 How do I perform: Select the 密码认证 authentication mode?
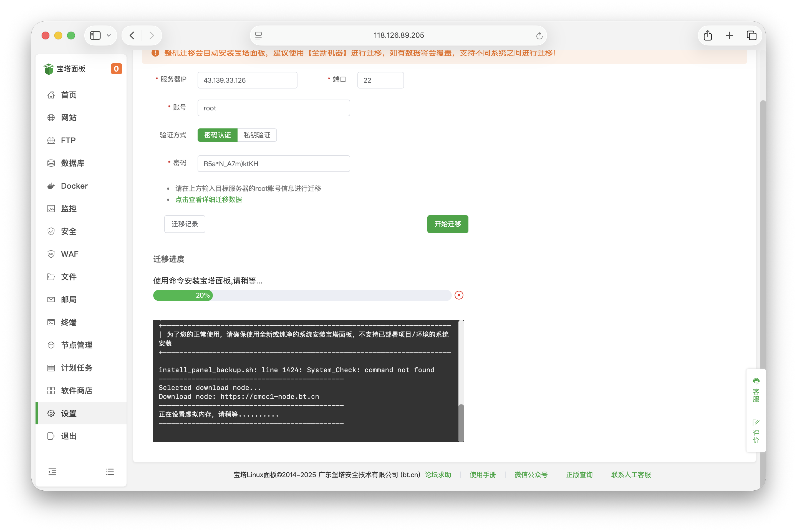click(x=217, y=135)
